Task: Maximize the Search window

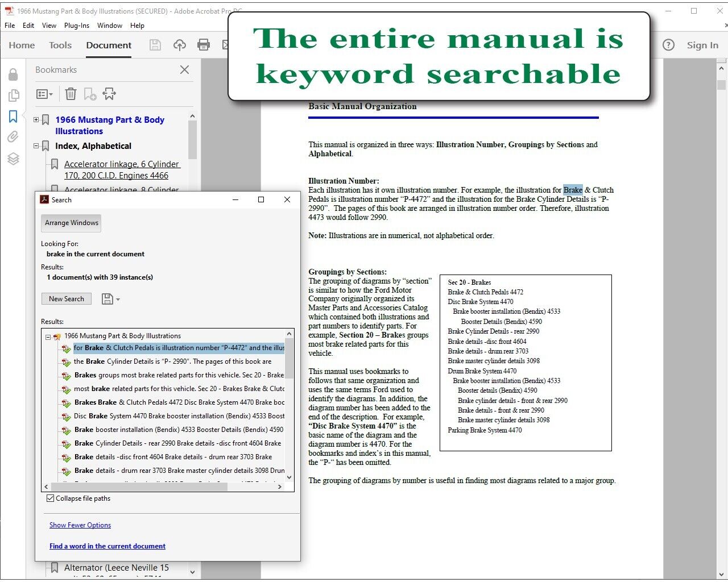Action: pos(261,199)
